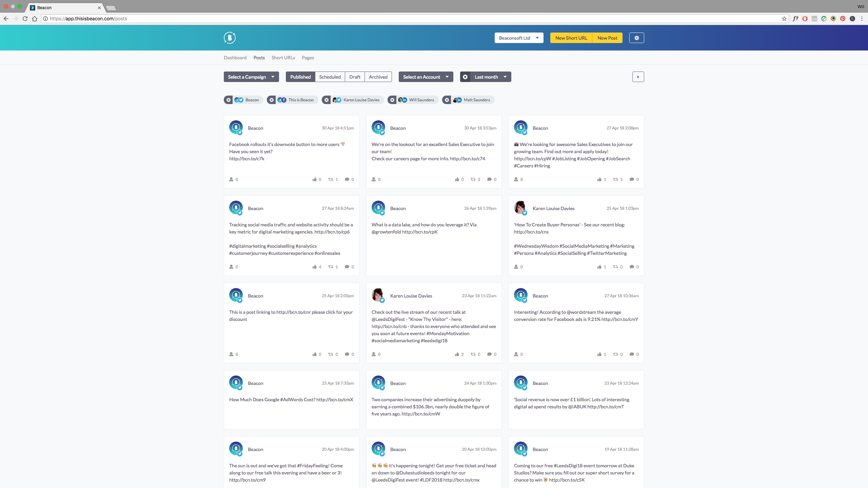Bookmark this page with the star icon
This screenshot has width=868, height=488.
(x=784, y=19)
